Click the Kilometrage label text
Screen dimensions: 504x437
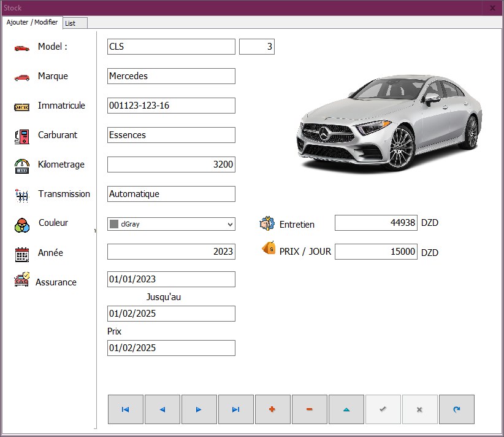(61, 164)
